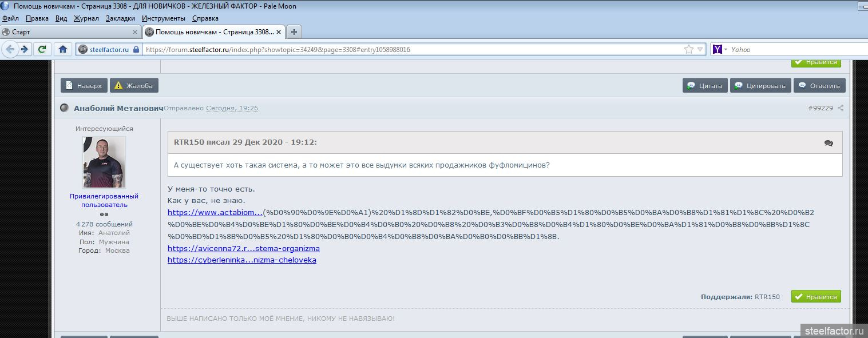This screenshot has height=338, width=868.
Task: Reply using the Ответить button
Action: pyautogui.click(x=819, y=86)
